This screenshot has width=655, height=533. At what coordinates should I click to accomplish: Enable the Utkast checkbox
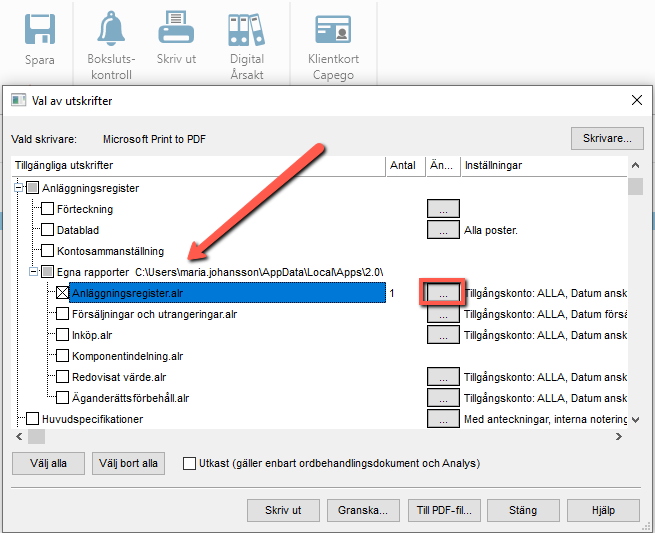tap(189, 463)
